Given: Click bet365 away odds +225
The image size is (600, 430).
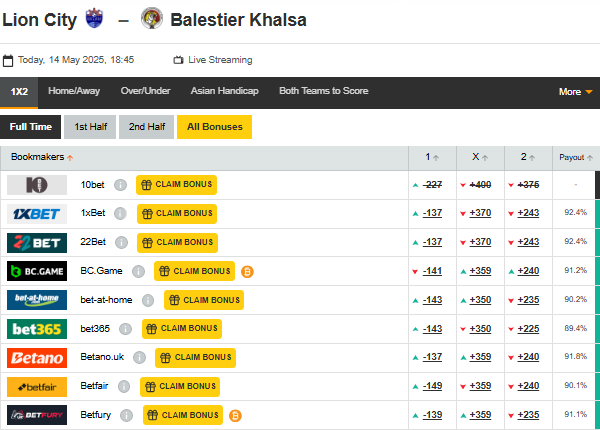Looking at the screenshot, I should point(528,329).
